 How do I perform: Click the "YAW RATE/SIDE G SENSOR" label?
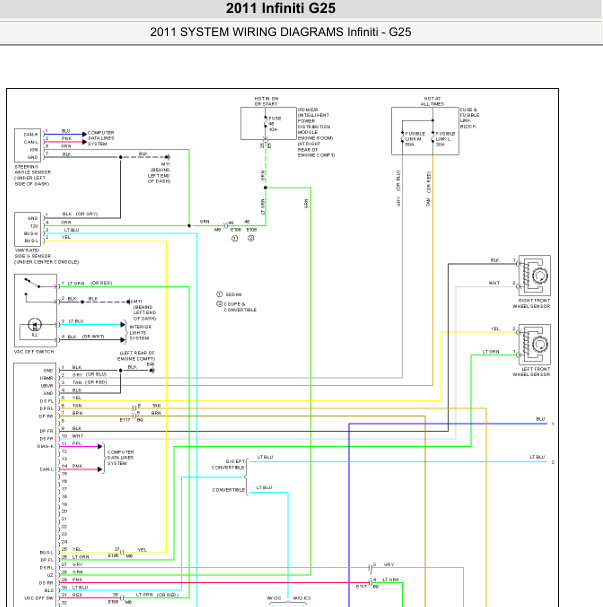click(x=33, y=253)
